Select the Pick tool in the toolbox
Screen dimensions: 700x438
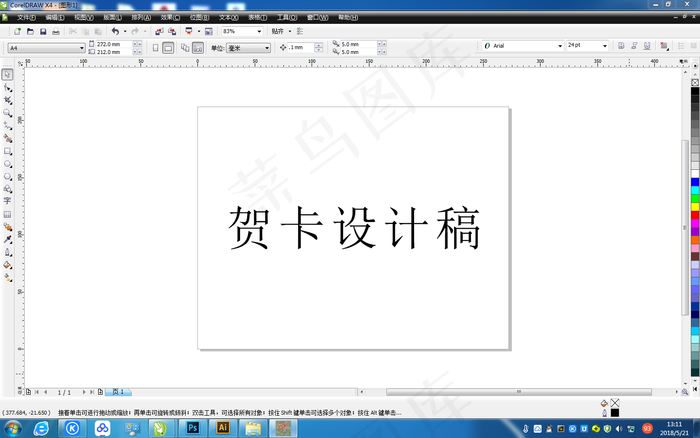pos(8,75)
